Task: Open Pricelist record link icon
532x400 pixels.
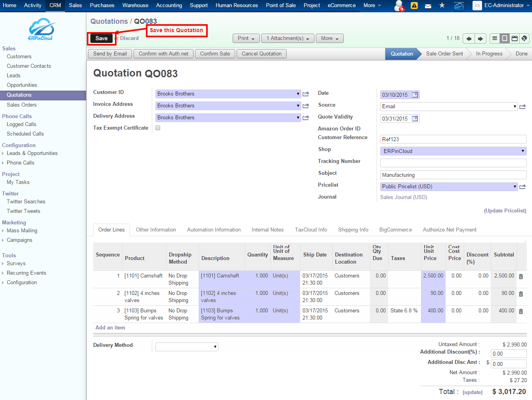Action: click(522, 187)
